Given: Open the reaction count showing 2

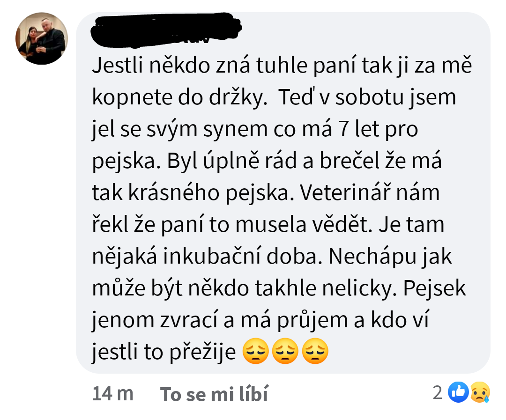Looking at the screenshot, I should point(437,392).
